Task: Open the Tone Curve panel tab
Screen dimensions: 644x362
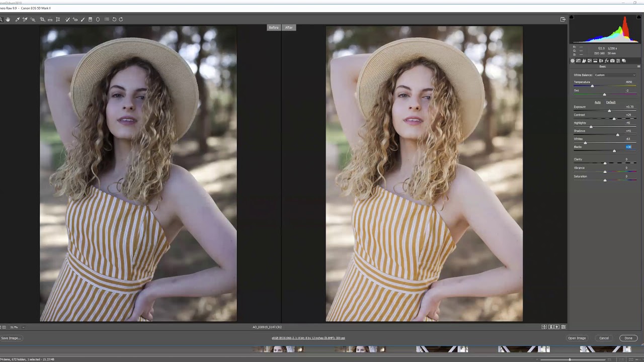Action: coord(578,61)
